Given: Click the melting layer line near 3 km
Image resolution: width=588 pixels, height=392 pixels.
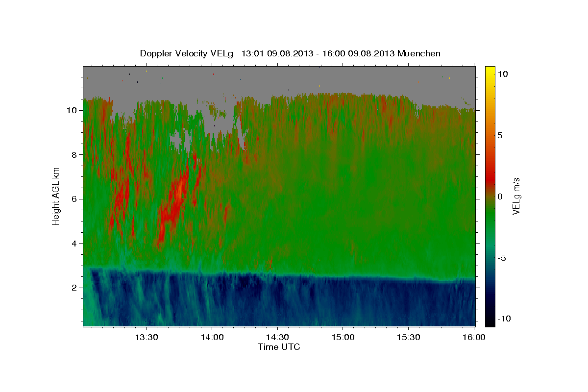Looking at the screenshot, I should coord(279,275).
